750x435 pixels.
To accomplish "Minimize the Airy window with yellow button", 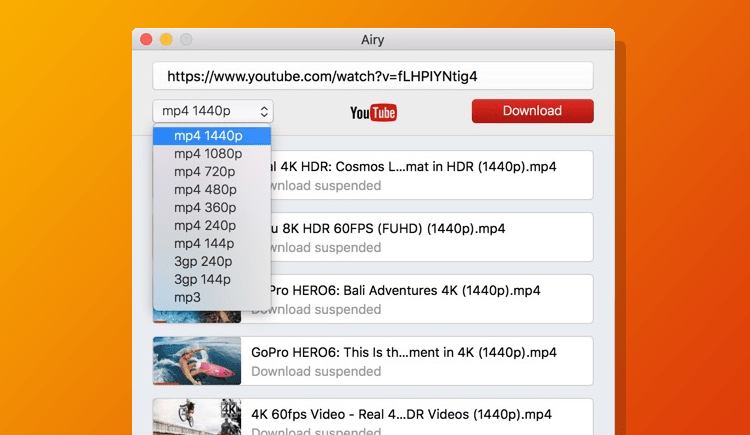I will 166,39.
